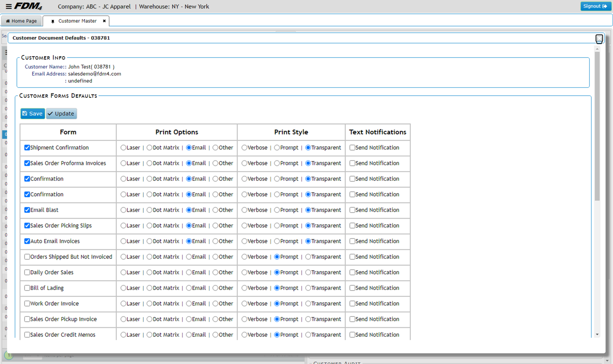Enable the Work Order Invoice form
The width and height of the screenshot is (613, 364).
[27, 303]
